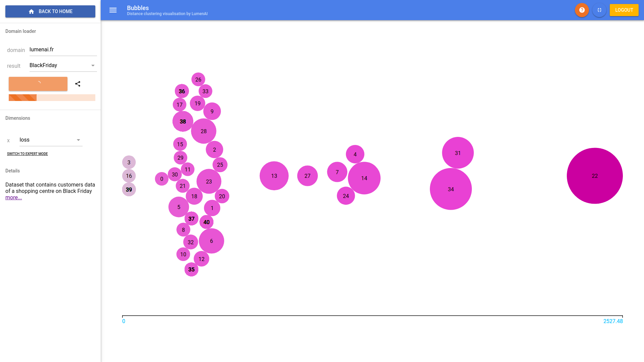Screen dimensions: 644x362
Task: Click the axis value 2527.48 at bottom
Action: point(613,321)
